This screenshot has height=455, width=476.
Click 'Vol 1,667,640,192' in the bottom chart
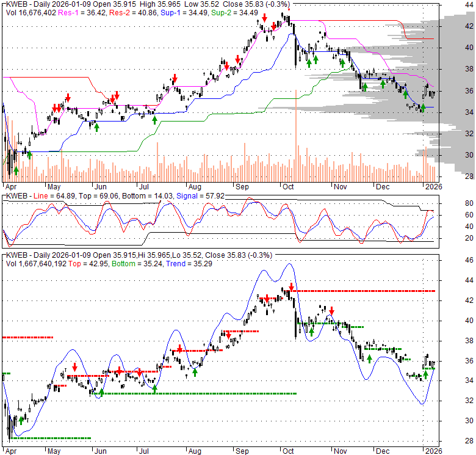pos(36,264)
